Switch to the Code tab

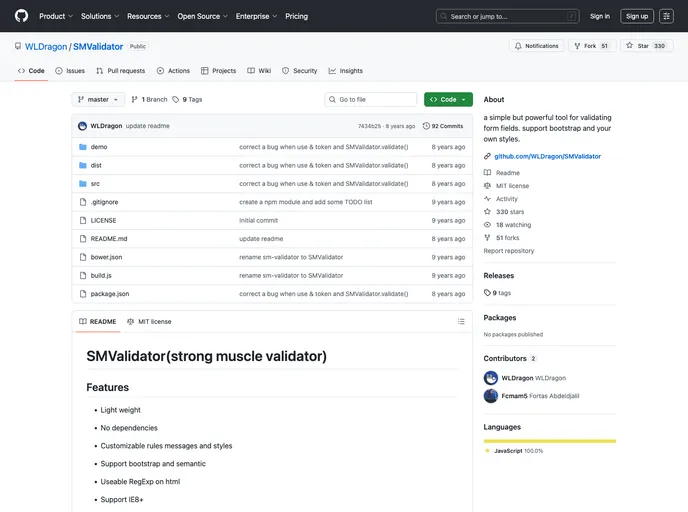(31, 71)
